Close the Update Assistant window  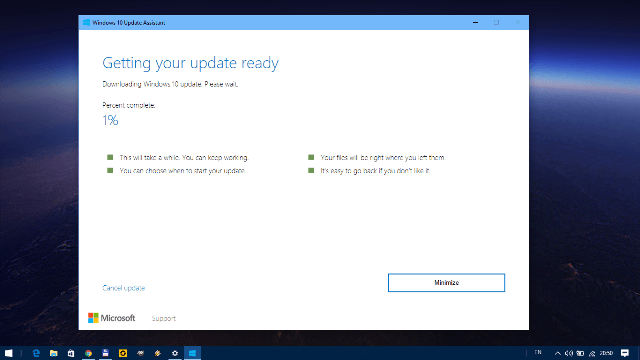[x=518, y=22]
